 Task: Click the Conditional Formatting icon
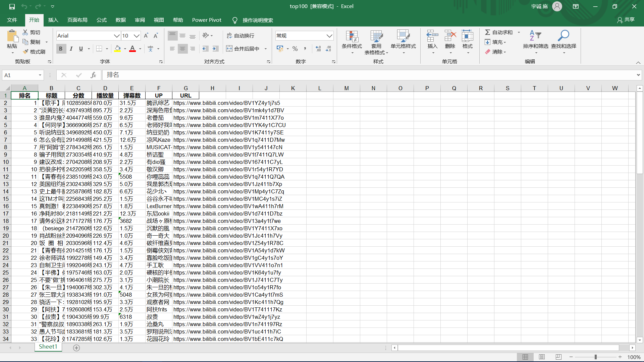(352, 37)
